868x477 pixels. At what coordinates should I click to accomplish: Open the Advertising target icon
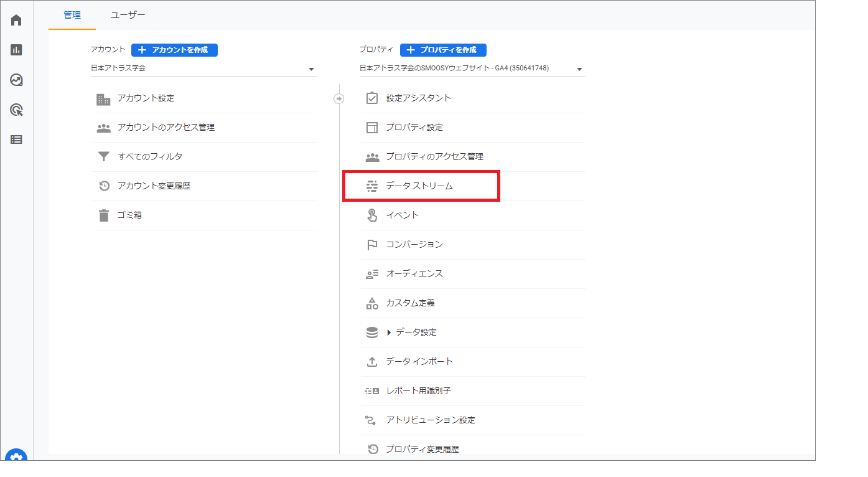pyautogui.click(x=16, y=110)
